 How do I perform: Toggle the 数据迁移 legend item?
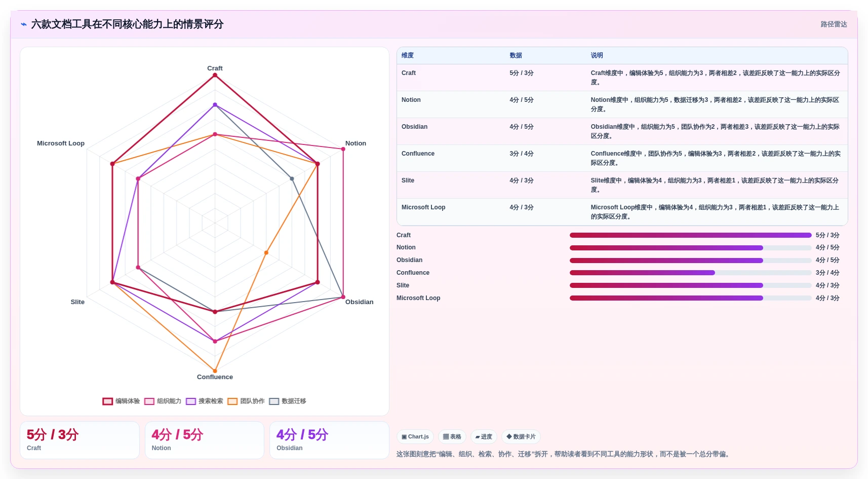click(x=288, y=401)
